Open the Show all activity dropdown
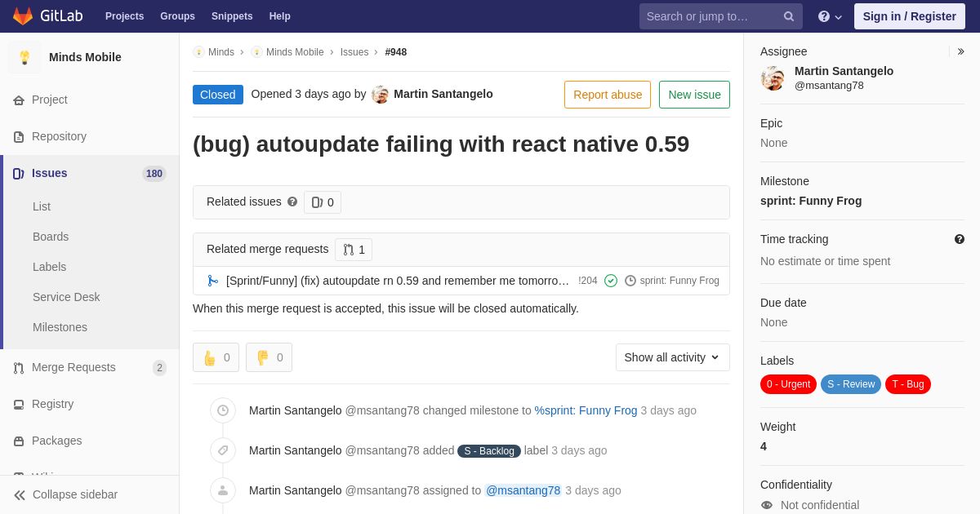Image resolution: width=980 pixels, height=514 pixels. coord(673,357)
